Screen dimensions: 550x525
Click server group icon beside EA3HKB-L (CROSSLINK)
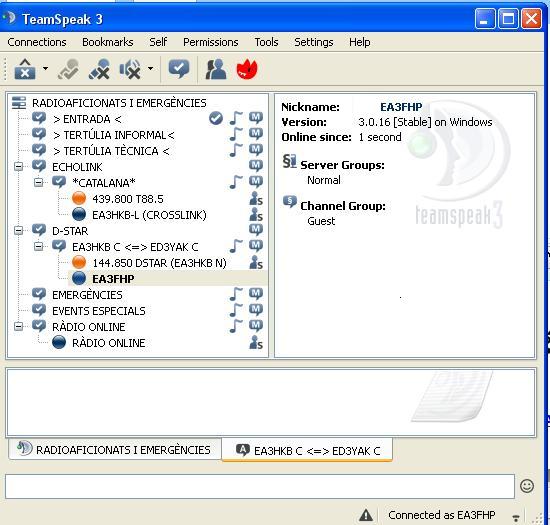[x=256, y=214]
